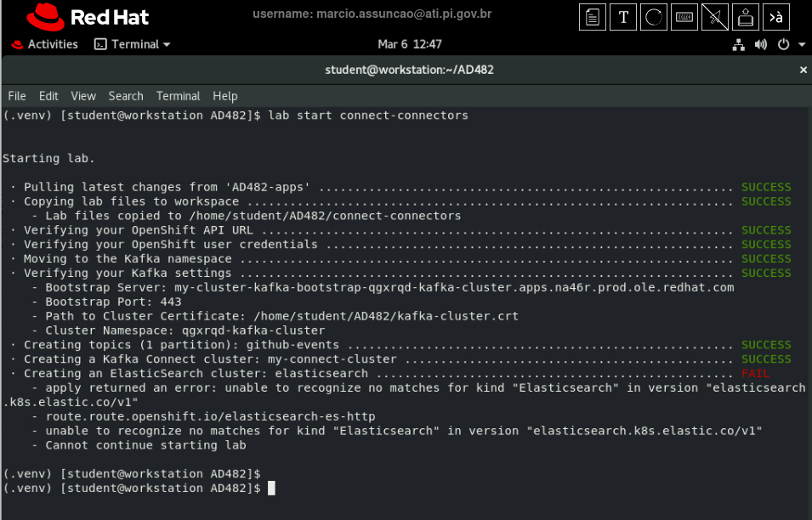The image size is (812, 520).
Task: Click the wired network status icon
Action: 739,44
